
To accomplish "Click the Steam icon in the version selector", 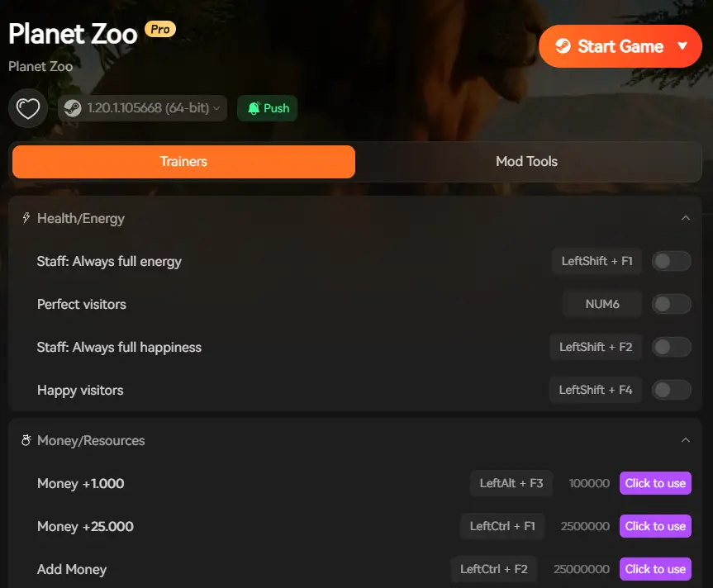I will [72, 108].
